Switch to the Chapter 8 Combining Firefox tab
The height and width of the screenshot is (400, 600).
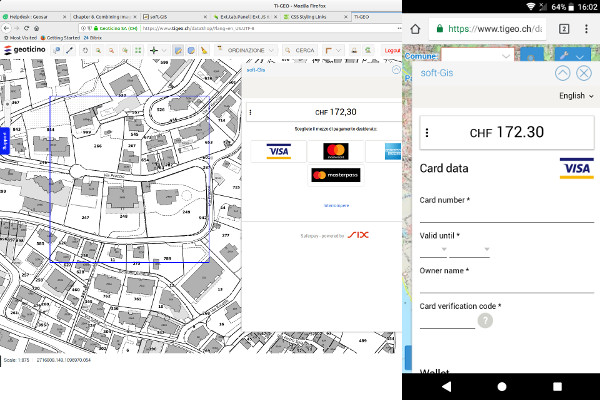(x=104, y=17)
